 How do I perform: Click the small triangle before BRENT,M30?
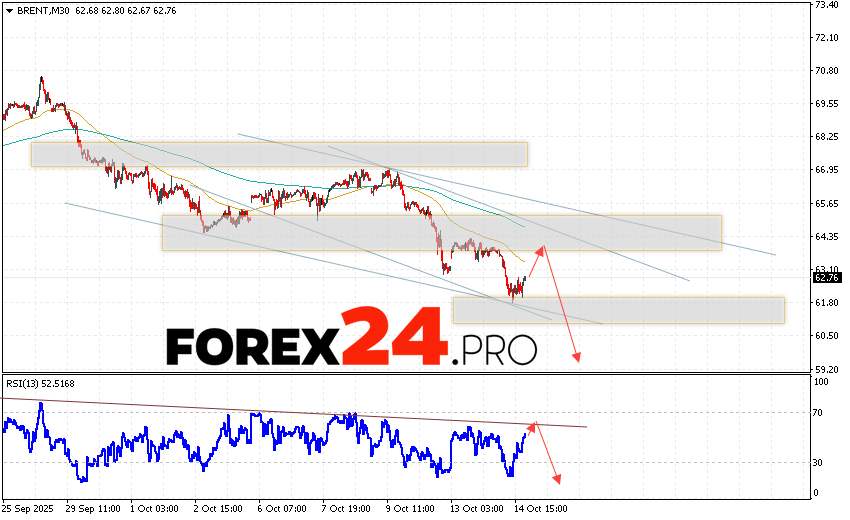[7, 10]
